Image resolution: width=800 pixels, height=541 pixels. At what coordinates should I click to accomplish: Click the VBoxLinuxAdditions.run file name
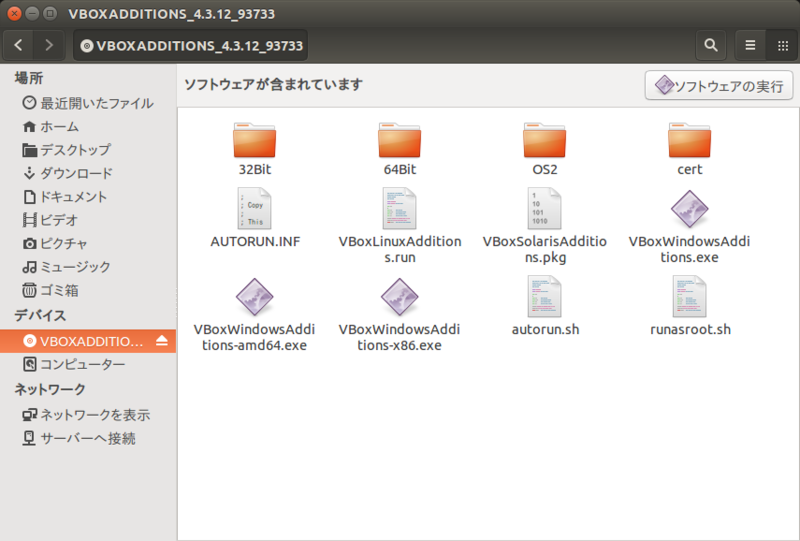pyautogui.click(x=399, y=249)
